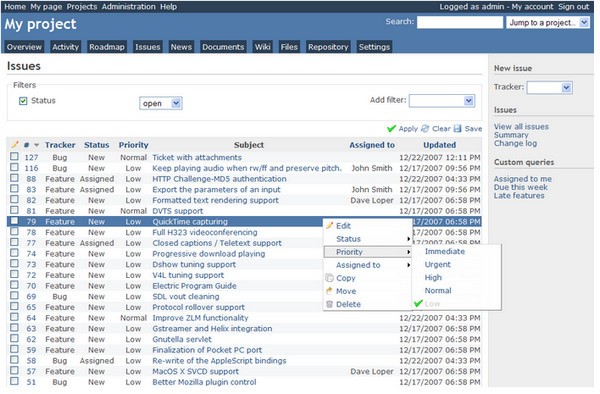The width and height of the screenshot is (600, 394).
Task: Open Assigned to me custom query
Action: [523, 179]
